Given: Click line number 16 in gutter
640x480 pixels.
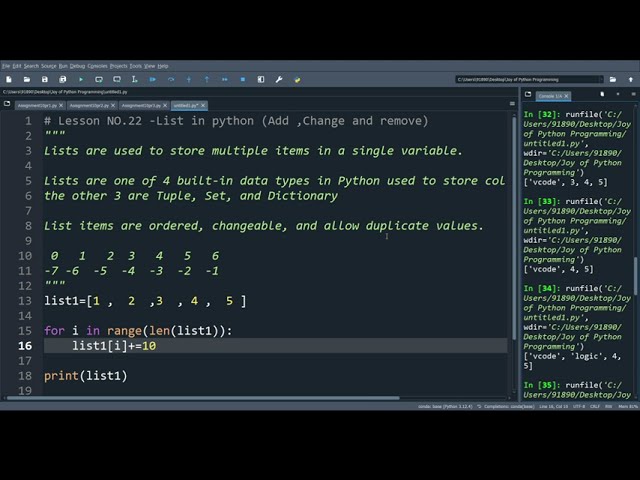Looking at the screenshot, I should pos(25,346).
